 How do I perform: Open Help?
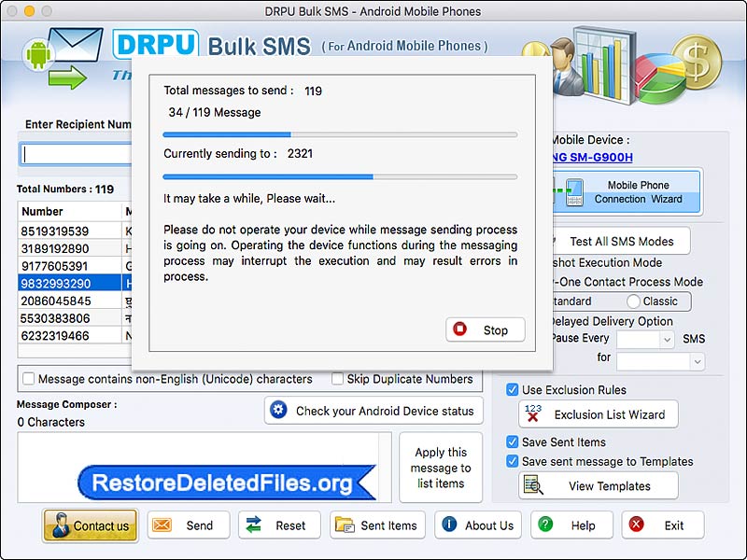point(571,525)
